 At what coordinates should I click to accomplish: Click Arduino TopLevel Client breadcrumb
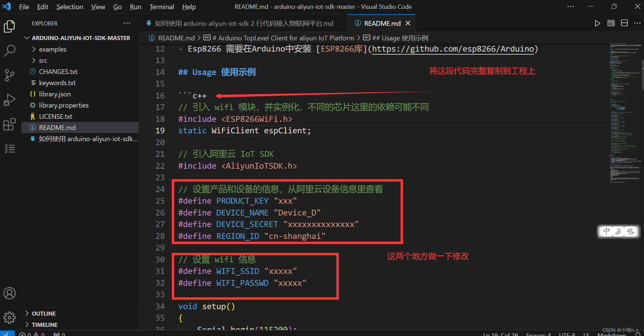pos(279,38)
